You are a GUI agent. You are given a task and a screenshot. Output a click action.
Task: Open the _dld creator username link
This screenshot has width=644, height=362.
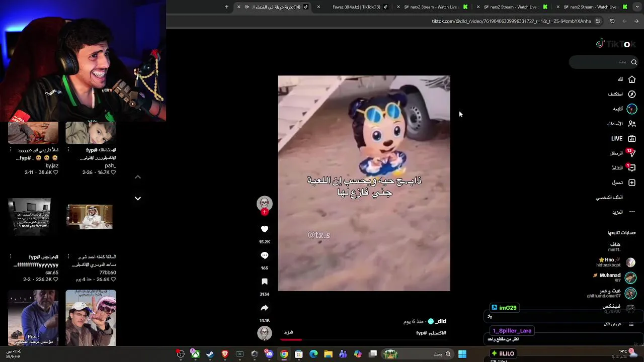click(440, 321)
